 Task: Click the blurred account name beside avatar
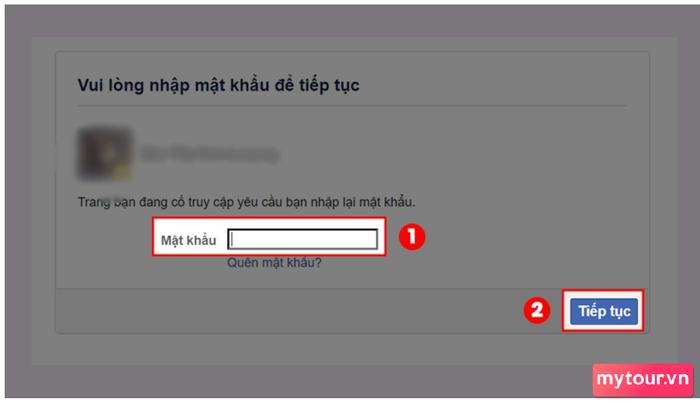click(209, 154)
